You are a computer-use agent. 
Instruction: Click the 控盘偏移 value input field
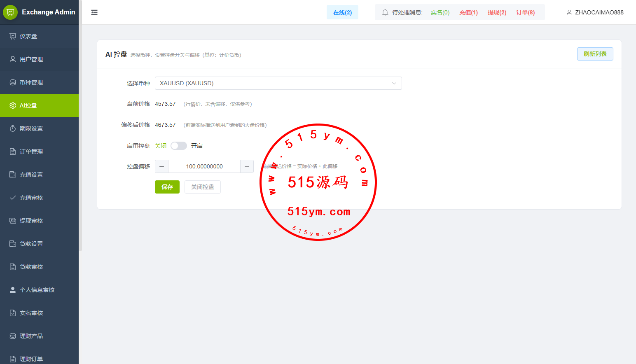(204, 166)
